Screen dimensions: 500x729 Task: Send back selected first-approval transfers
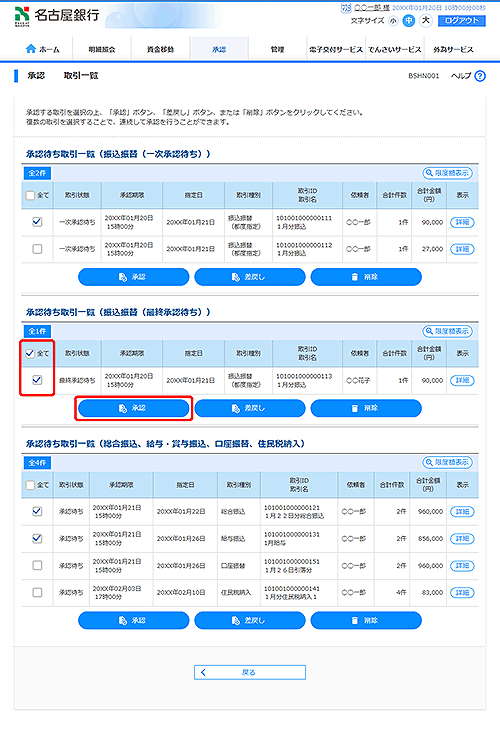(250, 277)
